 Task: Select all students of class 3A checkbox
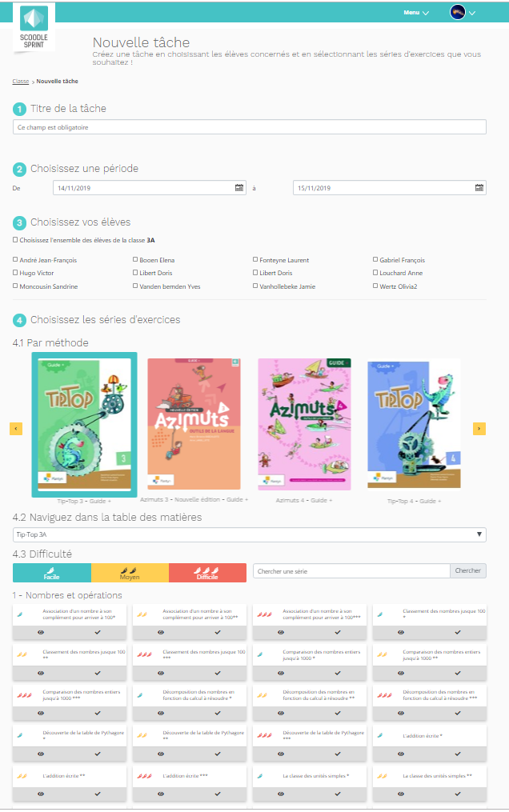pyautogui.click(x=15, y=240)
